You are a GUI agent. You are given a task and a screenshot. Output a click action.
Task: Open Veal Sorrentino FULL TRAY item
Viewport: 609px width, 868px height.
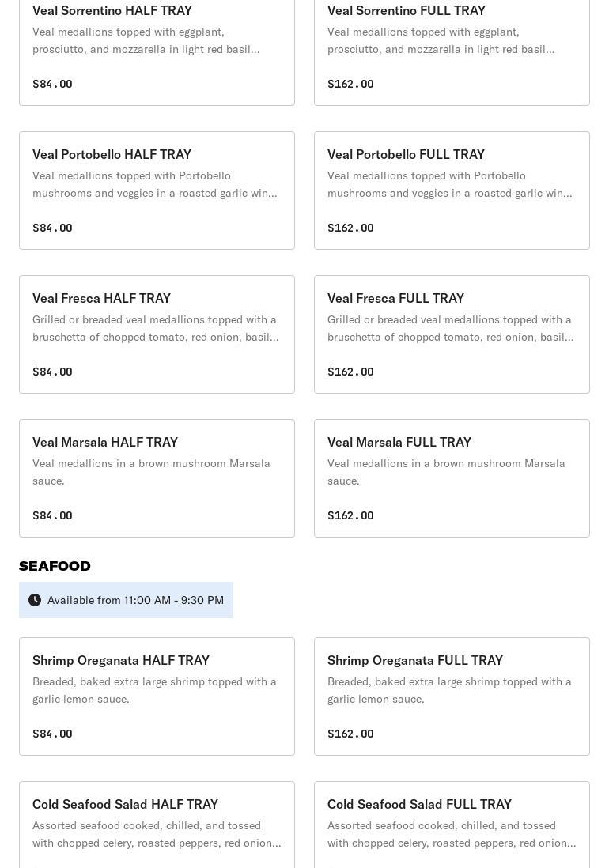(x=452, y=47)
